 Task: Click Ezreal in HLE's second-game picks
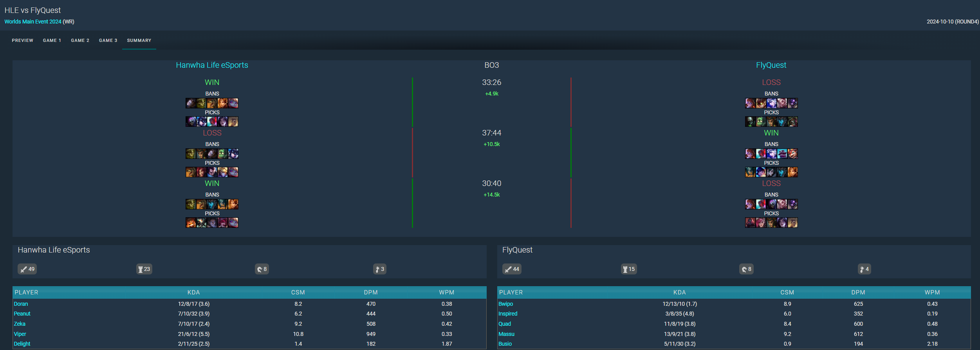pyautogui.click(x=222, y=172)
